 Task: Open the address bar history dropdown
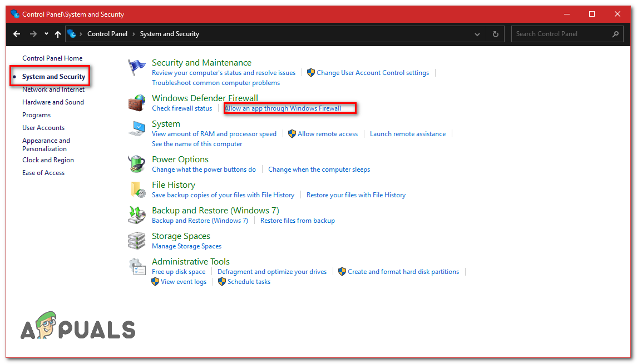477,34
